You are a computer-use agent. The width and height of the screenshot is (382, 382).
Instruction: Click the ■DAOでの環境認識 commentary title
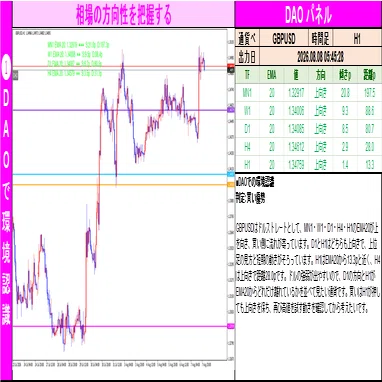click(255, 183)
